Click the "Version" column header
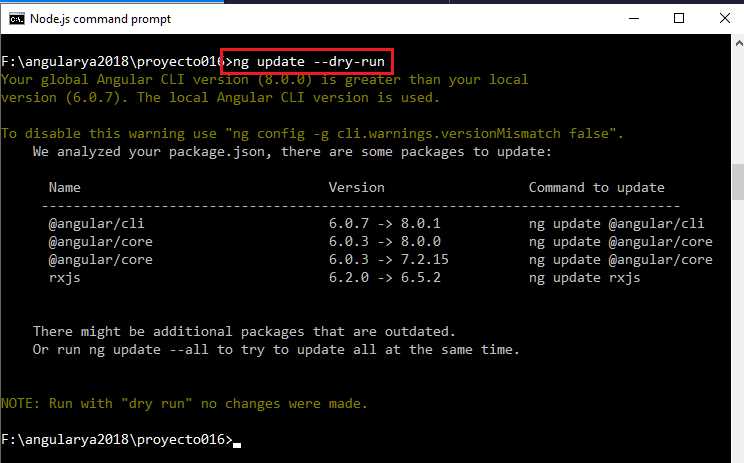 (x=356, y=187)
